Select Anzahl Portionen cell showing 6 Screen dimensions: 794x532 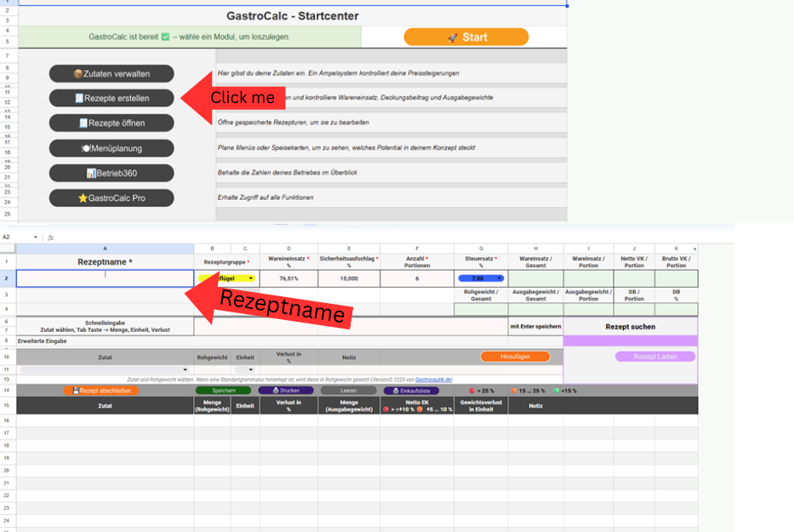[417, 278]
